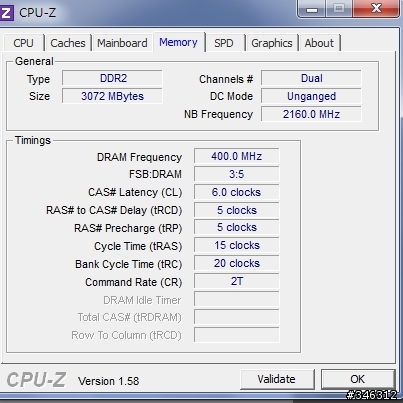This screenshot has height=403, width=403.
Task: Click the Validate button
Action: tap(277, 379)
